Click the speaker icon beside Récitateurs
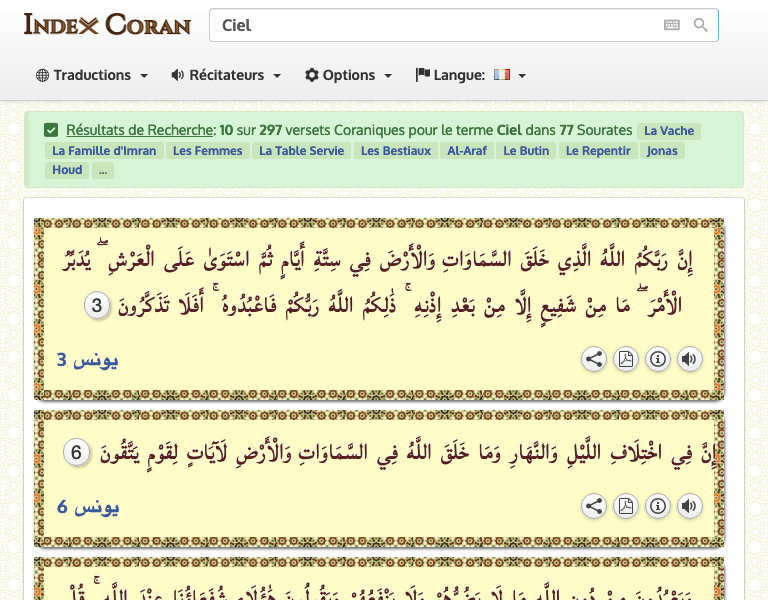Screen dimensions: 768x600 [x=177, y=75]
